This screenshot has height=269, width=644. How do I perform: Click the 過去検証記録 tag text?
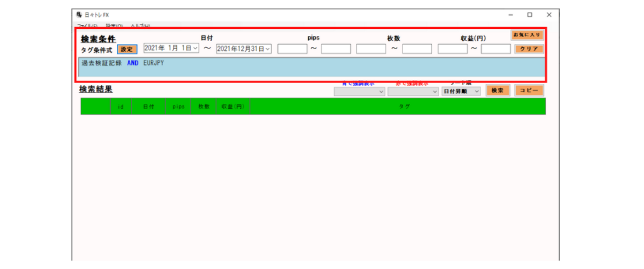click(101, 64)
